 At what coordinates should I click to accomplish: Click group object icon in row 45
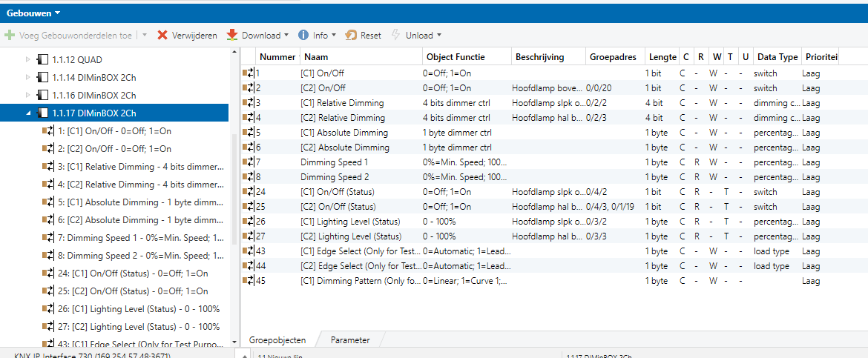249,281
